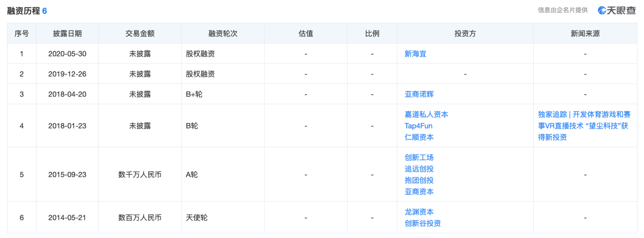Image resolution: width=644 pixels, height=238 pixels.
Task: Click the 亚商资本 link
Action: 419,192
